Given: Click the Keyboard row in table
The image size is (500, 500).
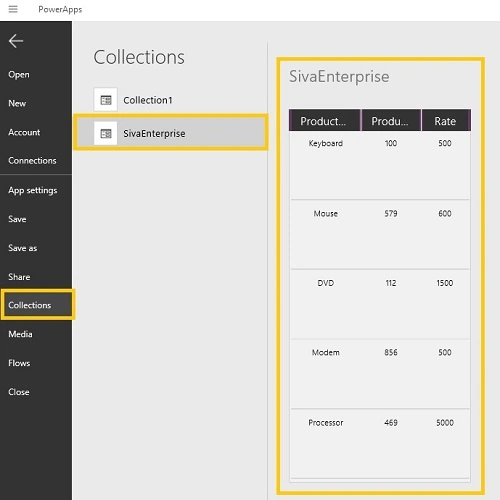Looking at the screenshot, I should click(x=380, y=166).
